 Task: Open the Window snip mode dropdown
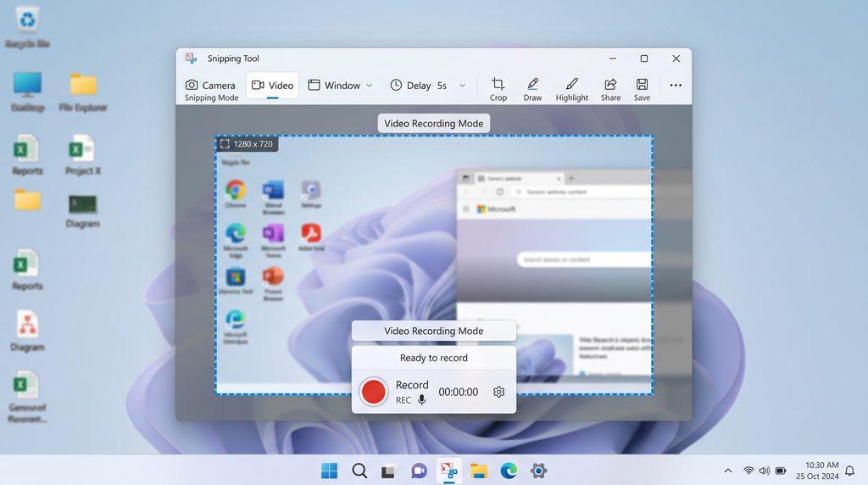pyautogui.click(x=340, y=86)
